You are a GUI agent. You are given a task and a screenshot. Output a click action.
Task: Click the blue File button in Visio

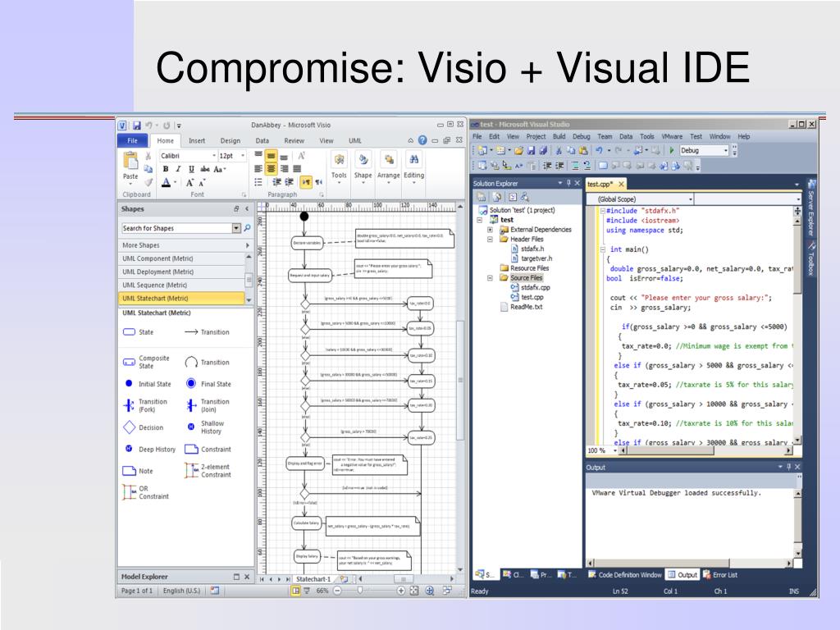132,141
